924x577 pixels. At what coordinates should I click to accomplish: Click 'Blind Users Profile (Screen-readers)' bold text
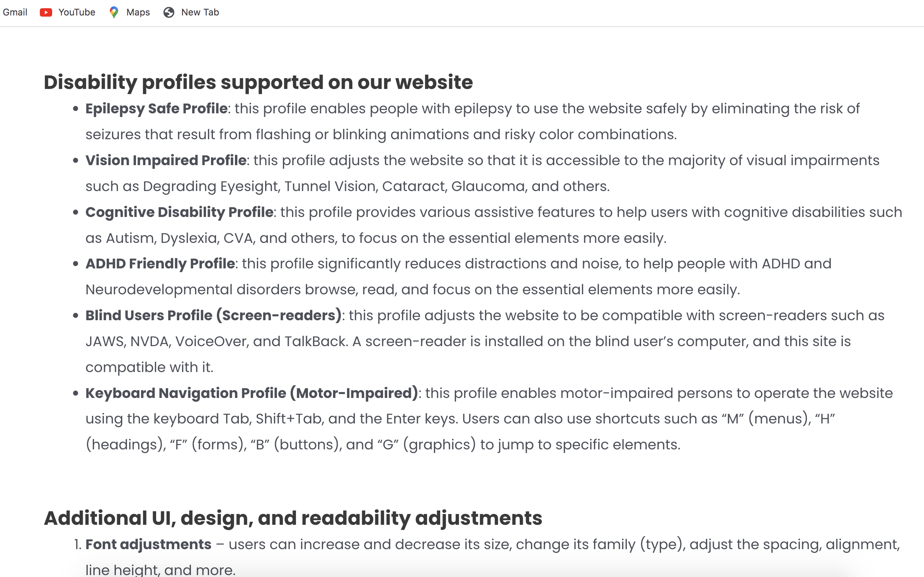click(x=213, y=316)
